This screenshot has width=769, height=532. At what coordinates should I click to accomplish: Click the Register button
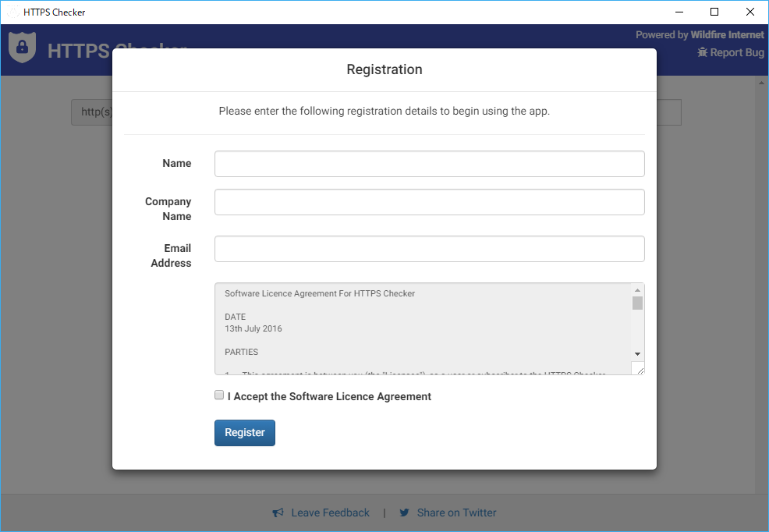(245, 432)
